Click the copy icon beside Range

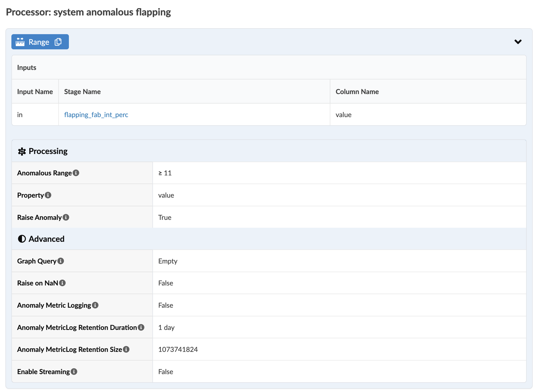(58, 42)
